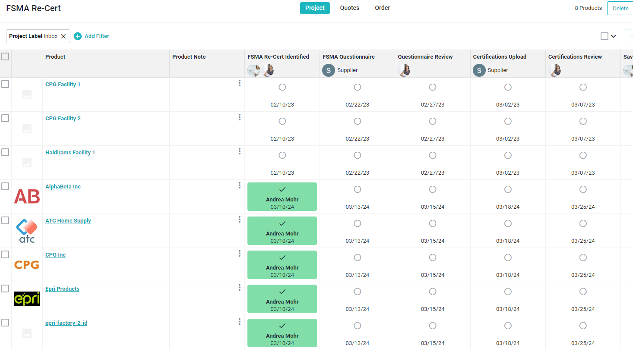Open the Haldirams Facility 1 link
The height and width of the screenshot is (364, 633).
click(70, 153)
